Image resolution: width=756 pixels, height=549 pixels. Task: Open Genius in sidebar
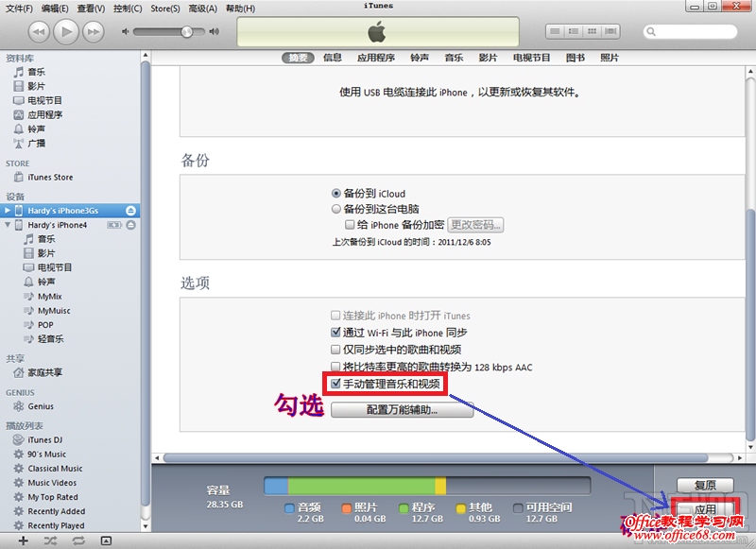tap(41, 406)
